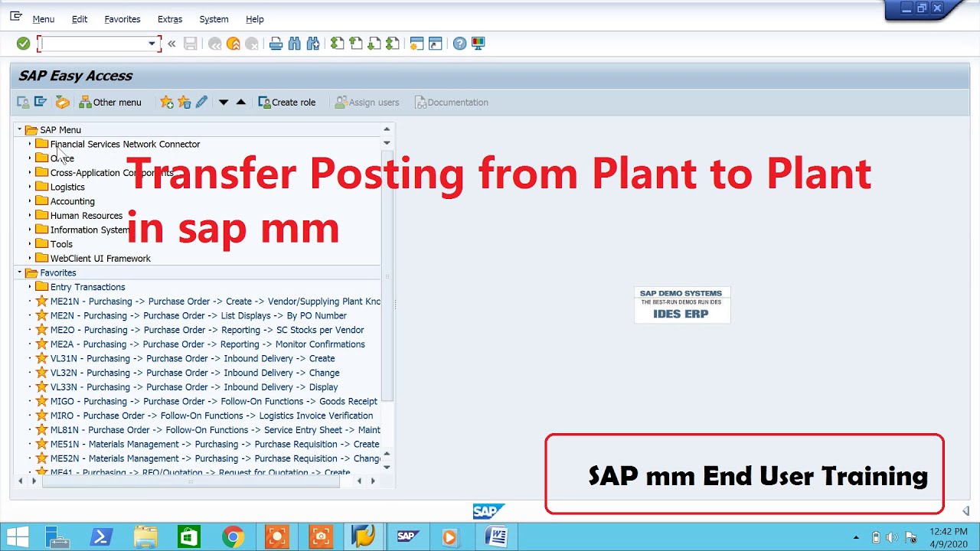
Task: Select ME2O SC Stocks per Vendor favorite
Action: pos(207,330)
